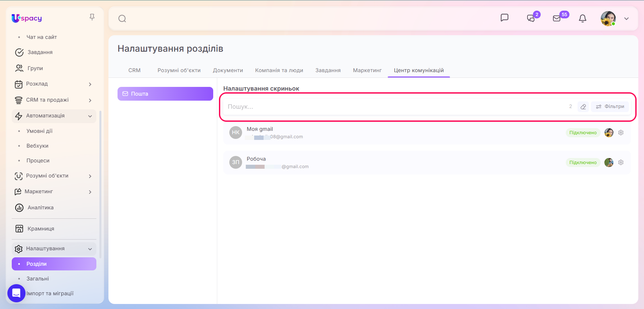
Task: Click the user profile avatar
Action: [608, 18]
